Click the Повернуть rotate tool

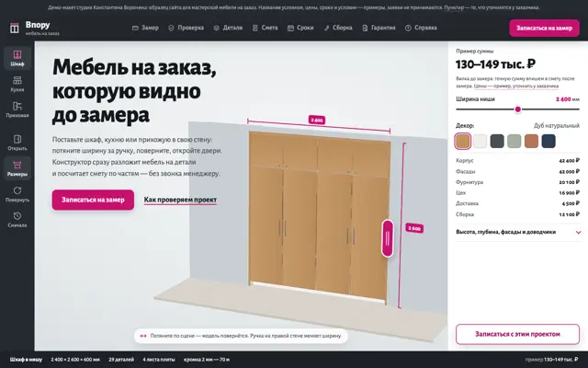point(17,194)
